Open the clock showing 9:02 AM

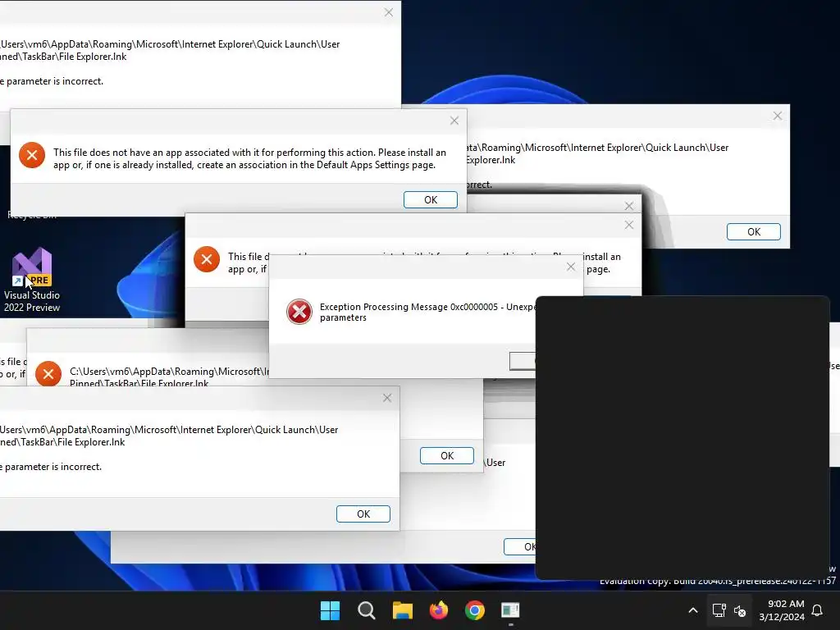782,610
